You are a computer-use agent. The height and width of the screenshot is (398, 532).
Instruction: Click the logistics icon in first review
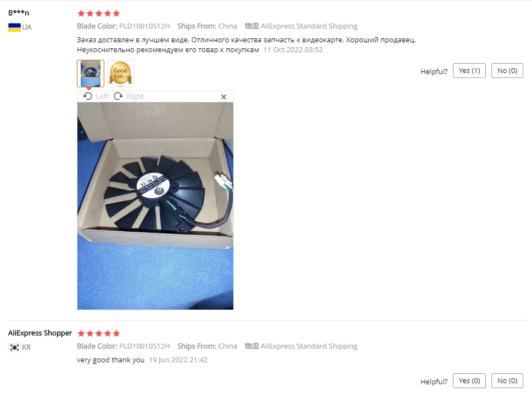(x=252, y=26)
